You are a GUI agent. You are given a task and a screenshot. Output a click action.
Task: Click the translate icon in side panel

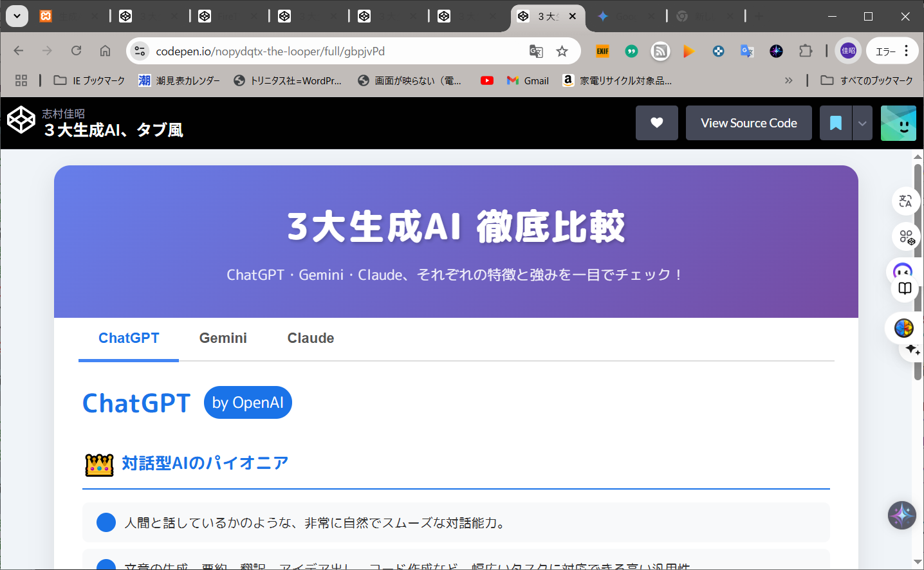coord(905,201)
